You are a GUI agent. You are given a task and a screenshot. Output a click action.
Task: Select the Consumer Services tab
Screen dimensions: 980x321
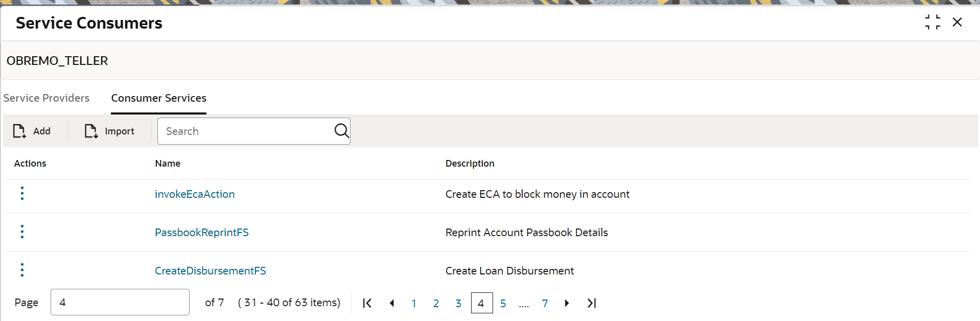click(159, 98)
